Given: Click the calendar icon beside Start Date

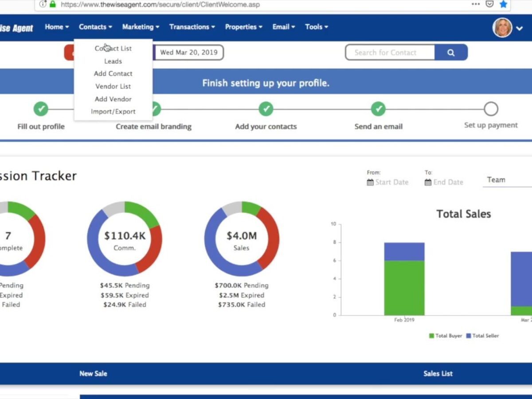Looking at the screenshot, I should 370,182.
